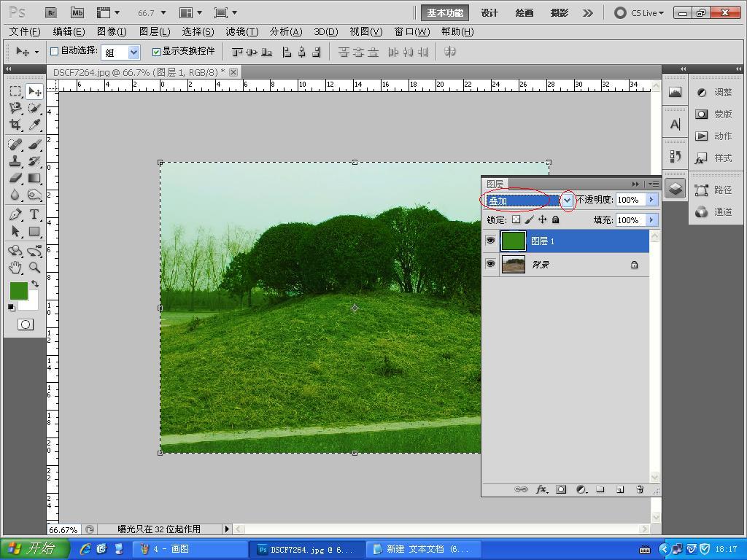747x560 pixels.
Task: Click the green foreground color swatch
Action: (18, 290)
